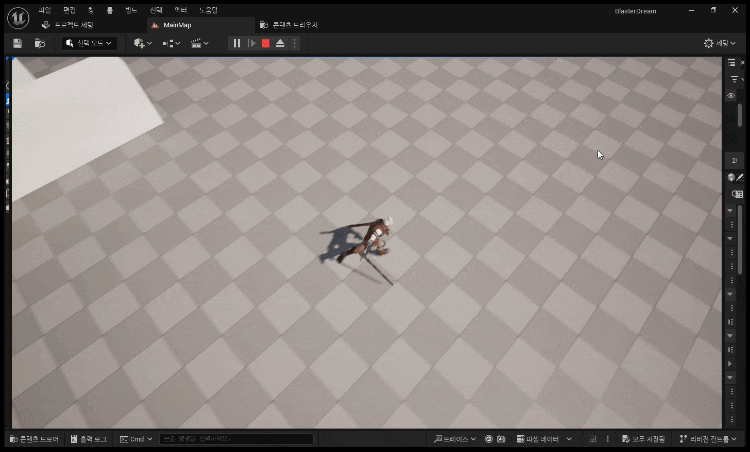Switch to the project settings tab
Viewport: 750px width, 452px height.
point(68,25)
